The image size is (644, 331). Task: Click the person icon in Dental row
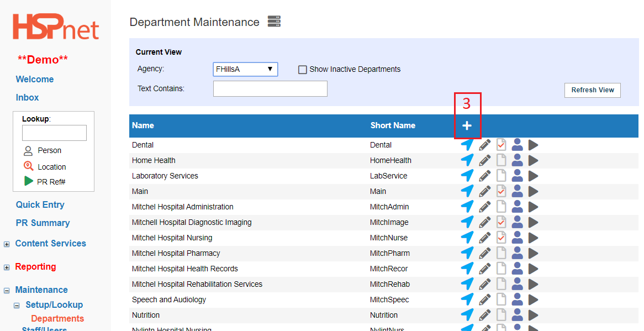pos(518,145)
